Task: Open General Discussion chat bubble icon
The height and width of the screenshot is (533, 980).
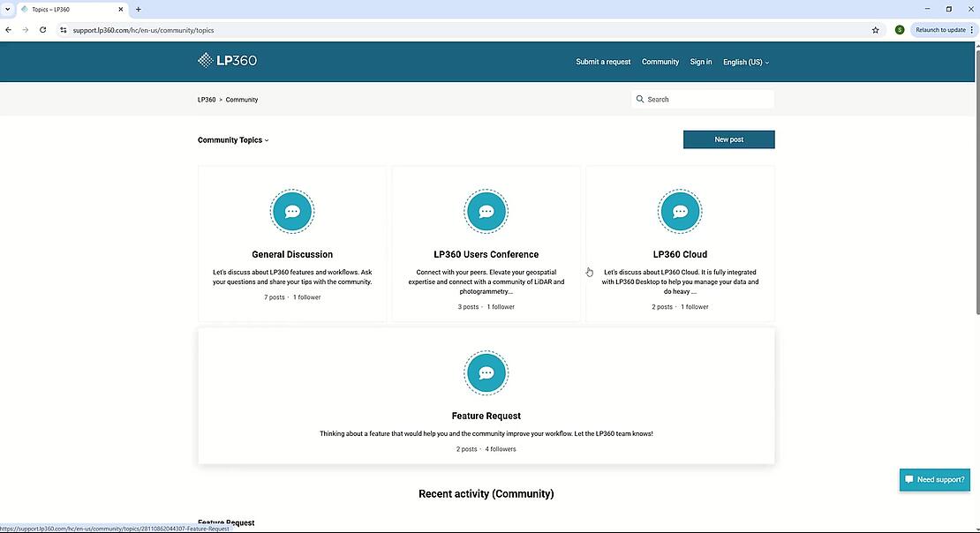Action: tap(292, 211)
